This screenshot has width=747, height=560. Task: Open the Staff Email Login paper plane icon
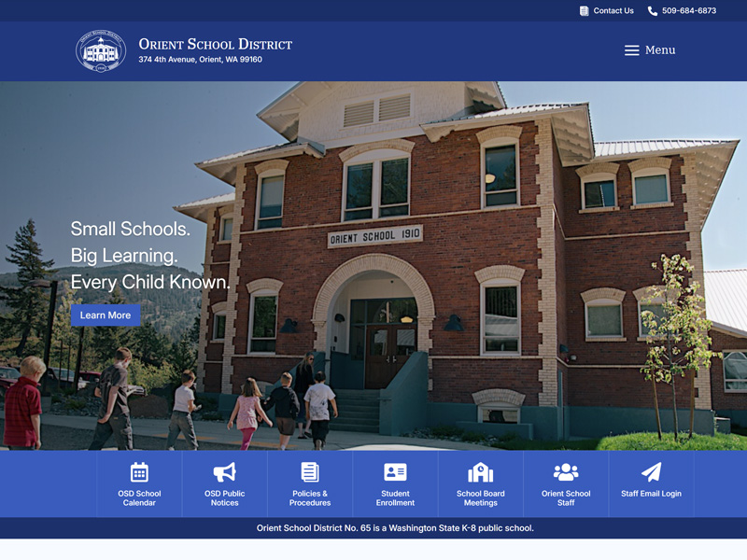[x=651, y=472]
